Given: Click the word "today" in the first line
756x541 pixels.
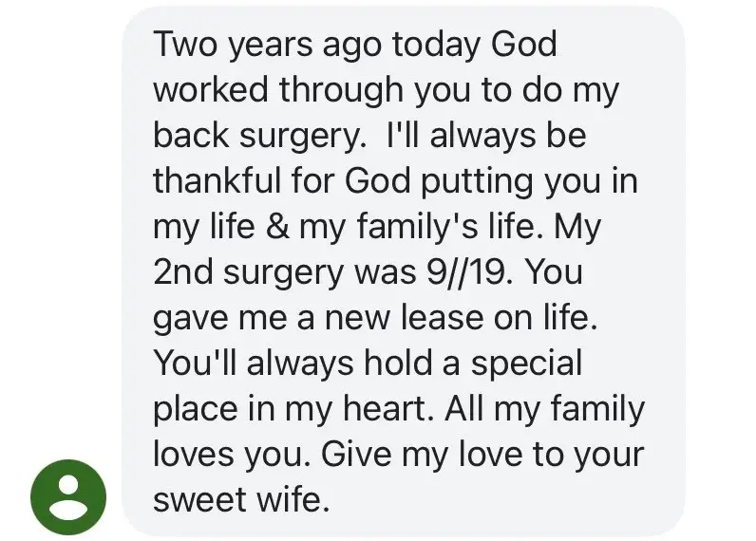Looking at the screenshot, I should pyautogui.click(x=436, y=45).
